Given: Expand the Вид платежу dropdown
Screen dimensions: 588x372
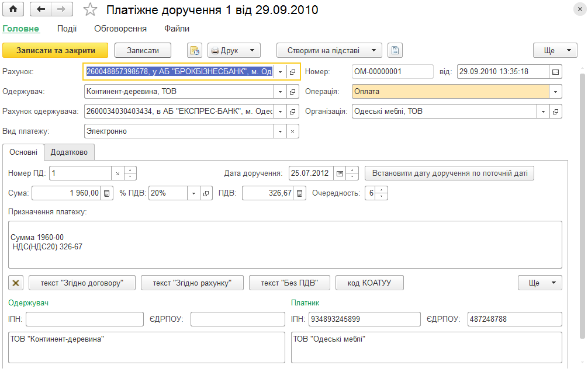Looking at the screenshot, I should [x=280, y=131].
